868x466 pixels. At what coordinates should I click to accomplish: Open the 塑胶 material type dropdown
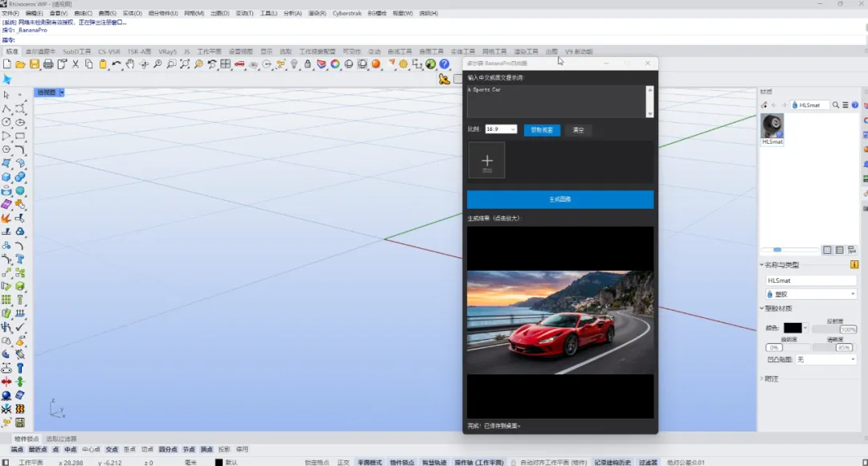(x=811, y=294)
